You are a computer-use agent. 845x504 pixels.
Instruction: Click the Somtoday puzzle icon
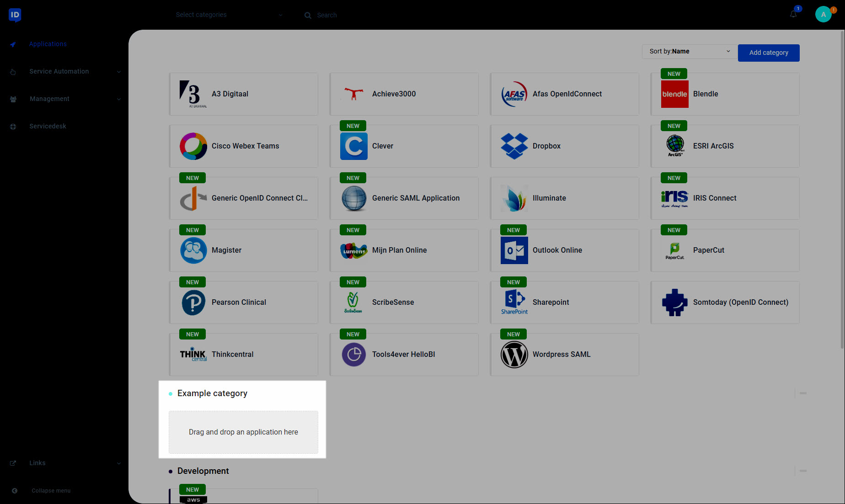pos(675,302)
